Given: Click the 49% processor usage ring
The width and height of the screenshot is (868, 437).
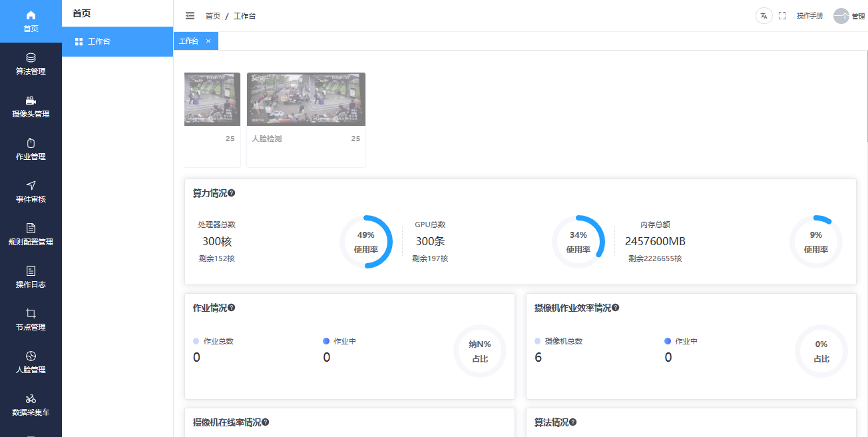Looking at the screenshot, I should (x=366, y=242).
